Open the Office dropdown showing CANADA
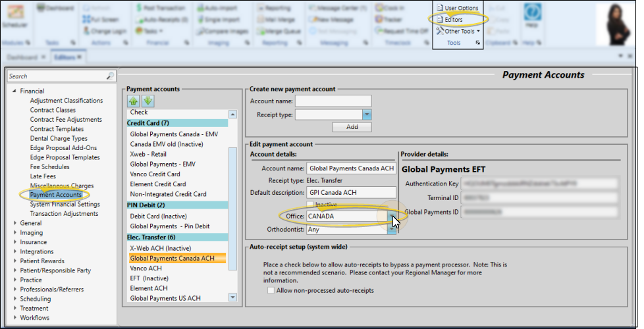The width and height of the screenshot is (644, 329). pos(391,216)
